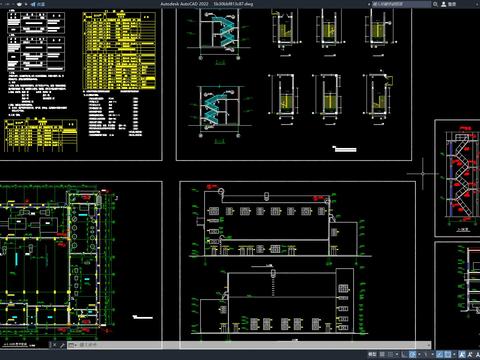Toggle polar tracking in the status bar
Screen dimensions: 480x360
412,354
